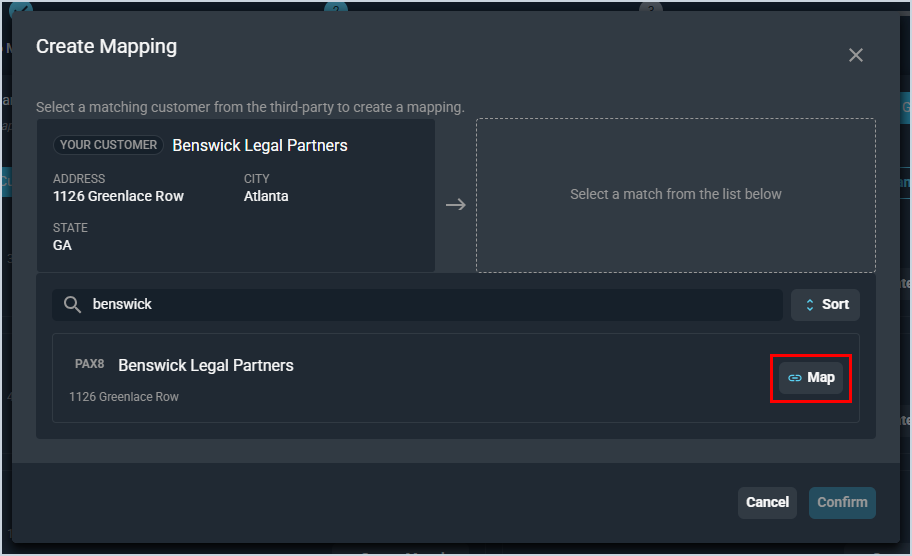Click the 'Select a match from the list below' placeholder

pos(675,194)
